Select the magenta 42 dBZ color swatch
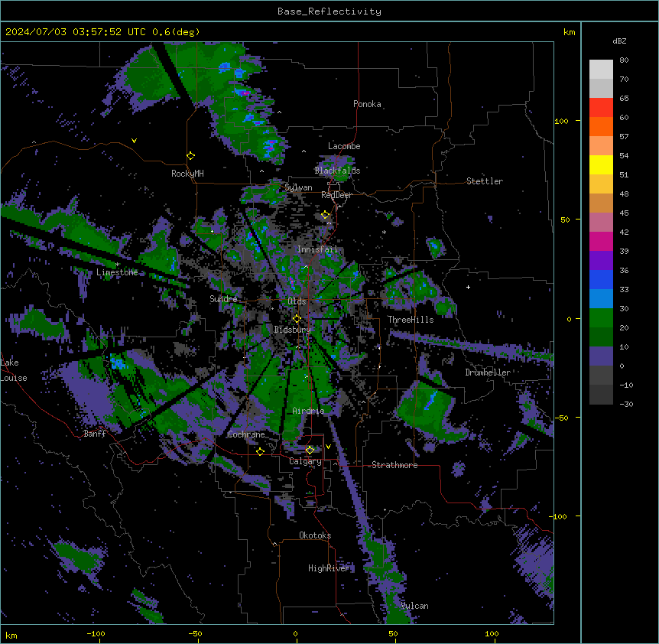Viewport: 659px width, 644px height. pos(601,241)
